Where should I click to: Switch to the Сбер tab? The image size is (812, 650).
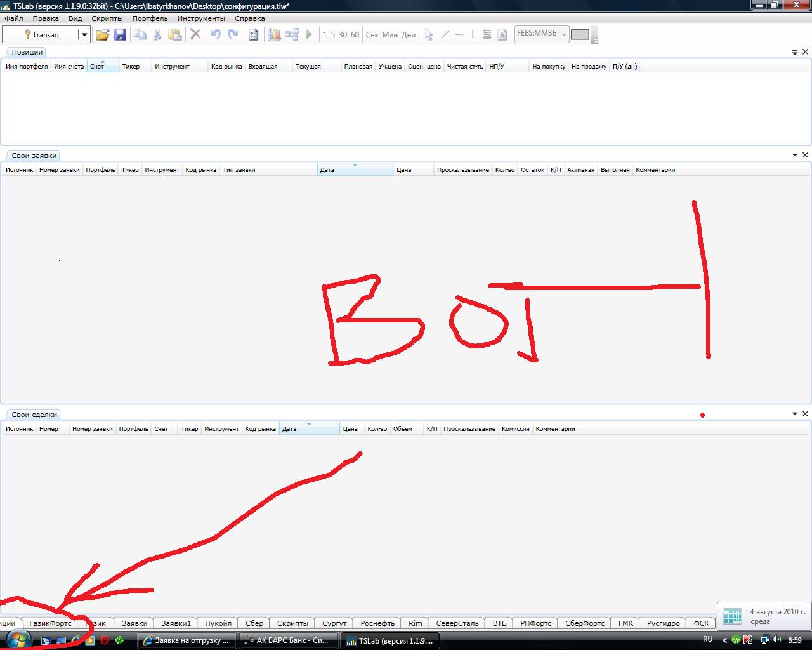[x=254, y=623]
